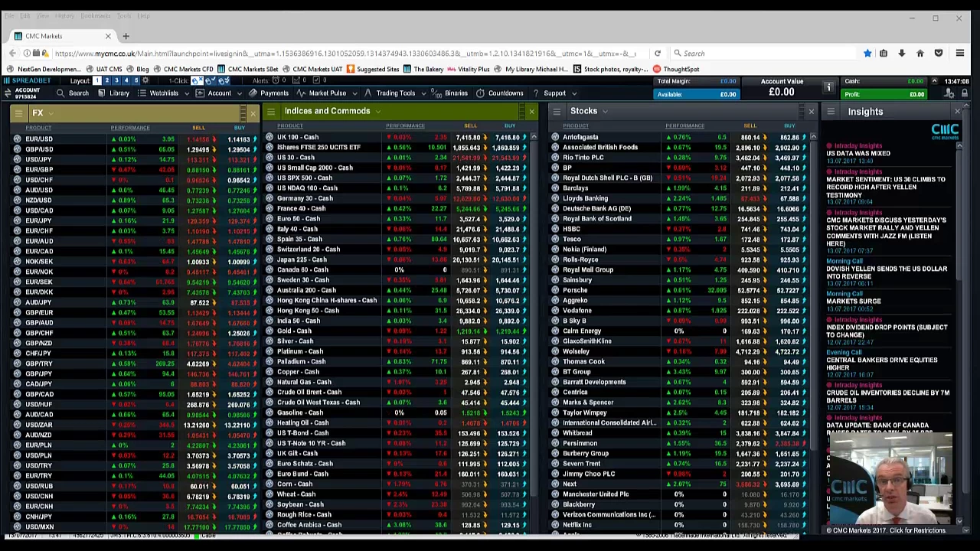Close the Insights panel
Viewport: 980px width, 551px height.
coord(957,112)
